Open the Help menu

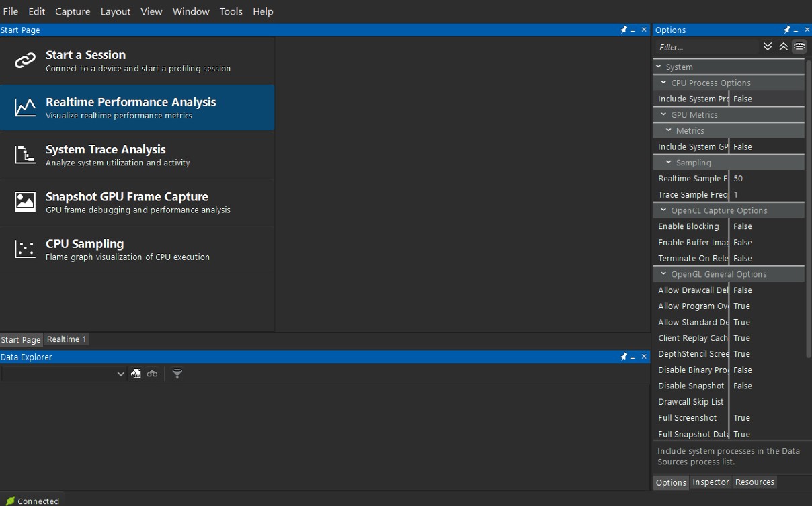[263, 11]
